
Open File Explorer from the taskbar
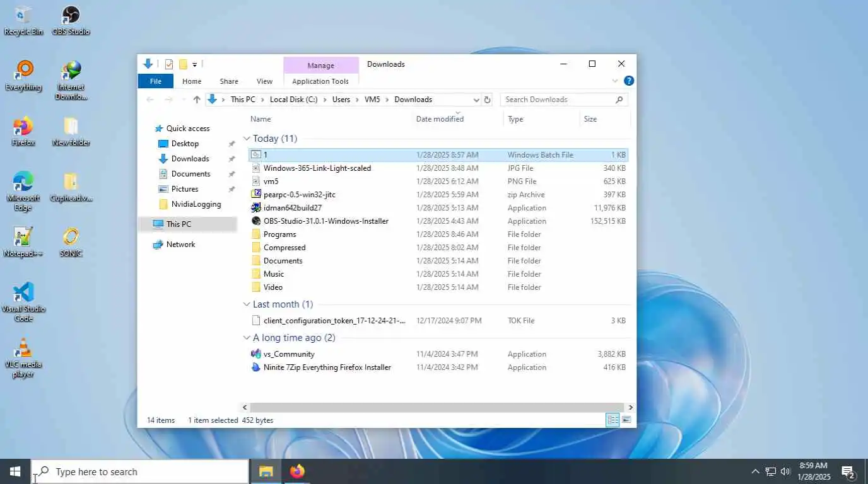pyautogui.click(x=266, y=471)
